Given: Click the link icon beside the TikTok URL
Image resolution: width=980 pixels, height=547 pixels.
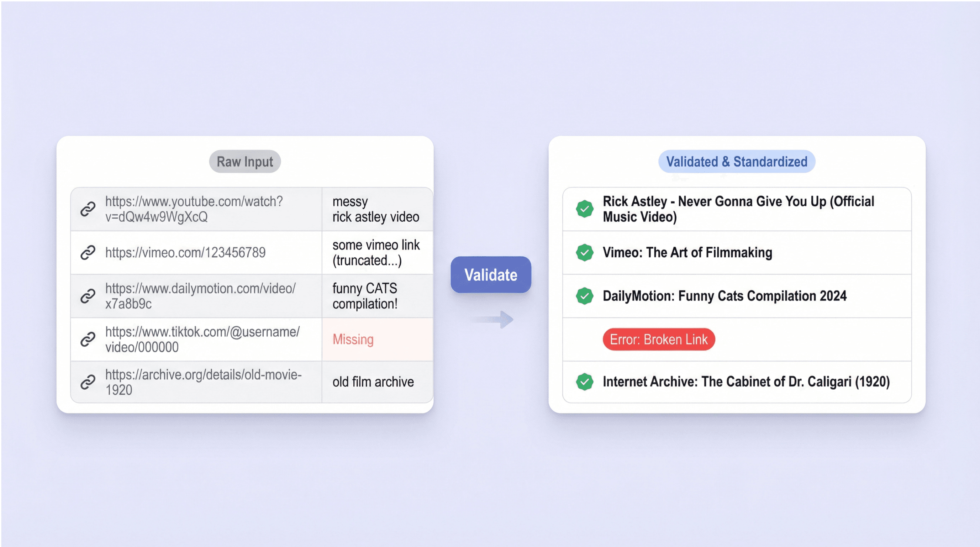Looking at the screenshot, I should 88,339.
